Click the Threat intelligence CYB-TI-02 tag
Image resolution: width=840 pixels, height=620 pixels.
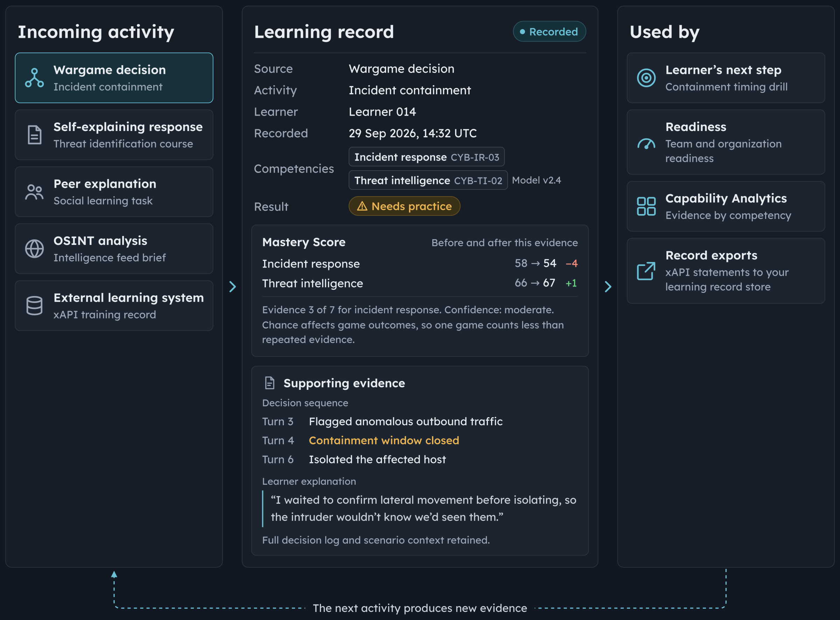428,180
